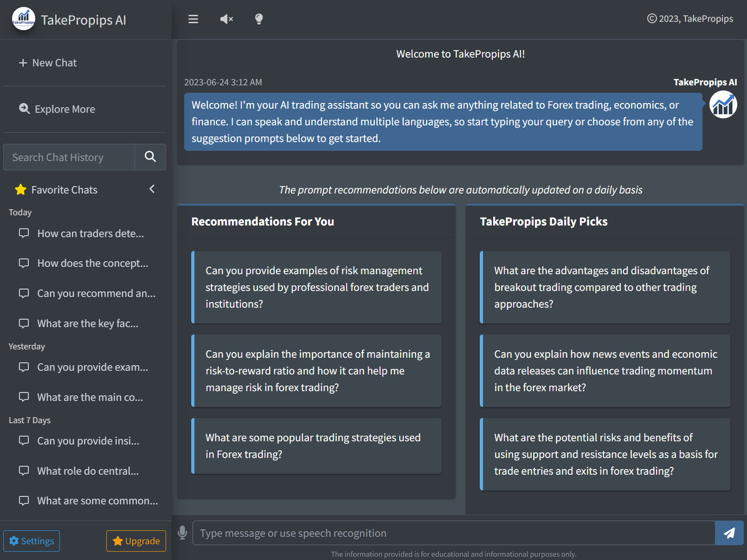
Task: Open chat 'Can you provide exam...'
Action: click(x=84, y=367)
